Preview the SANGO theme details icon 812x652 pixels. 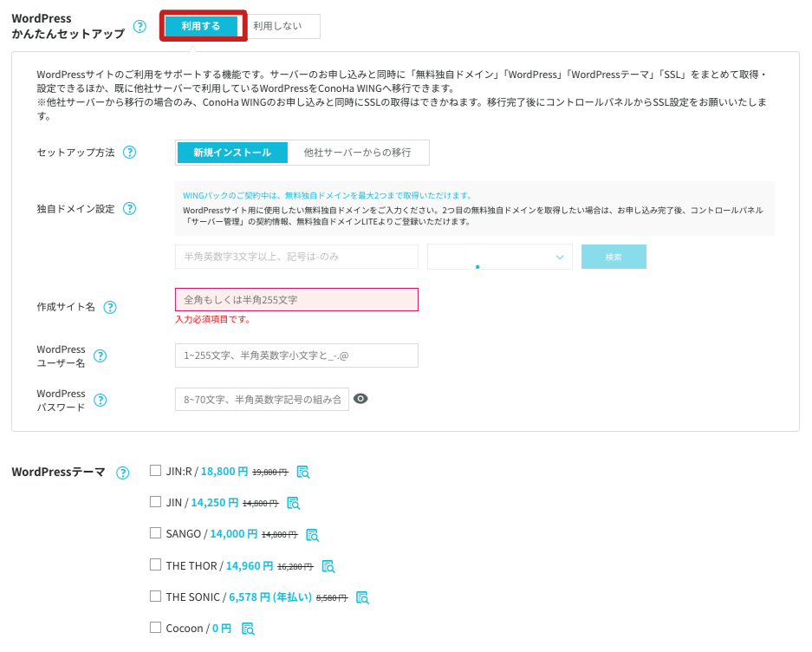pos(312,535)
